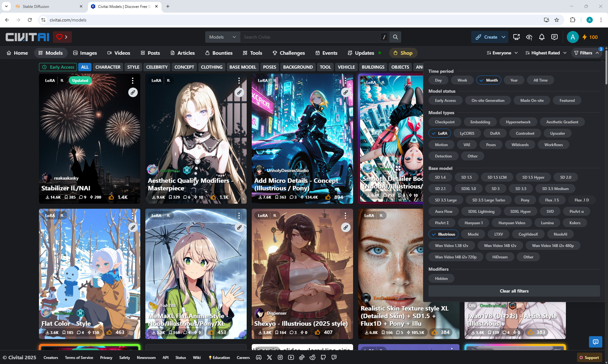608x364 pixels.
Task: Deselect the LoRA model type filter
Action: pos(440,133)
